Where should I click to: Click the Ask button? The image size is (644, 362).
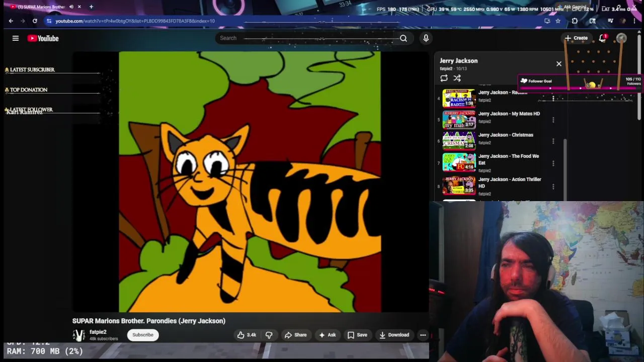(x=327, y=335)
